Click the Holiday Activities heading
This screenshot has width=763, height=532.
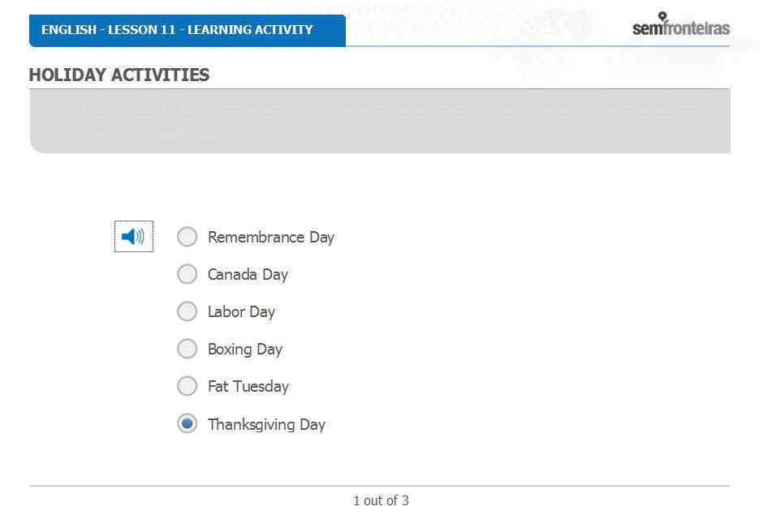coord(119,75)
